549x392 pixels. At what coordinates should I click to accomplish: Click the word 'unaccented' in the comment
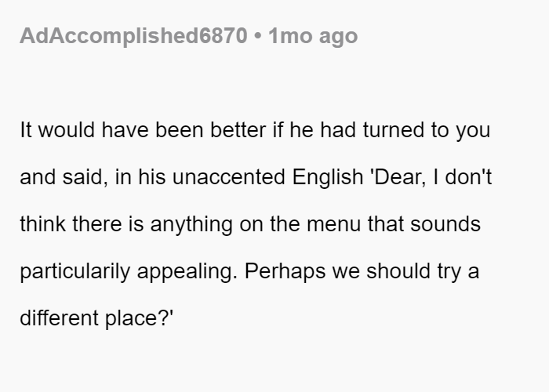229,176
